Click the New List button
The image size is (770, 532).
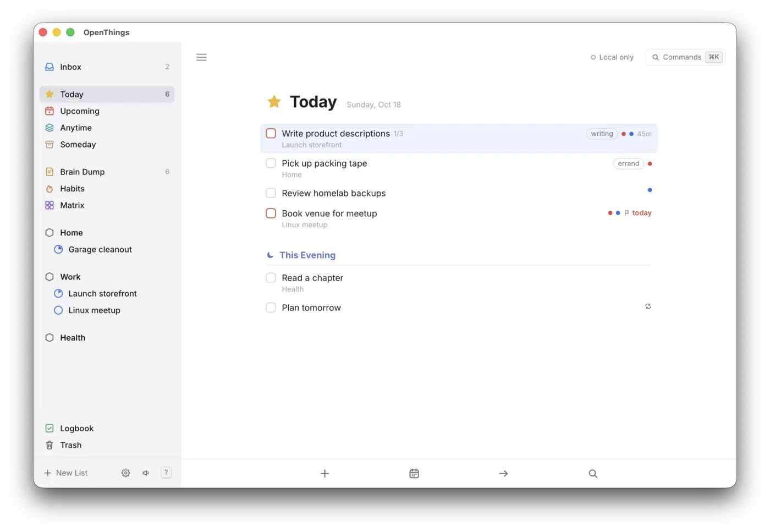(66, 473)
